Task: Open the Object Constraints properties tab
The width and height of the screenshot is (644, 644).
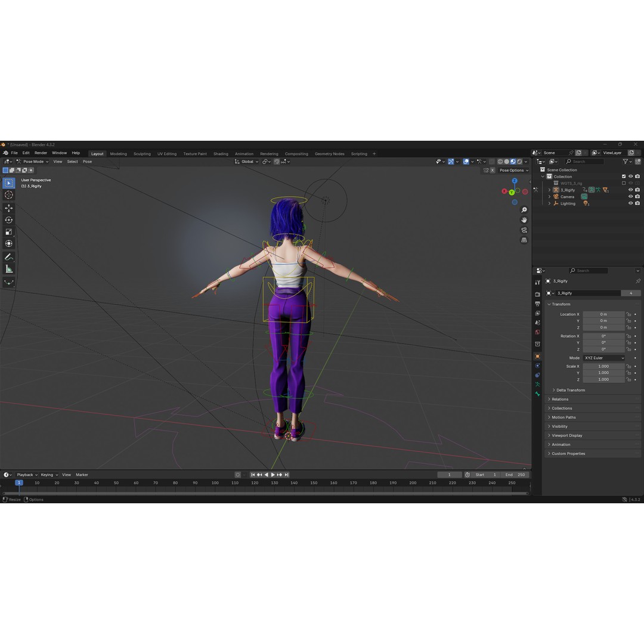Action: pyautogui.click(x=537, y=375)
